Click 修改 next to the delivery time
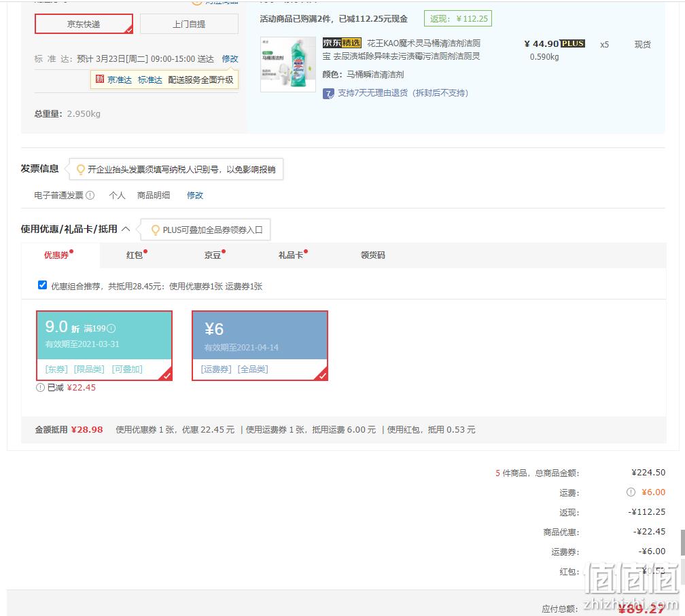The width and height of the screenshot is (685, 616). [x=230, y=59]
